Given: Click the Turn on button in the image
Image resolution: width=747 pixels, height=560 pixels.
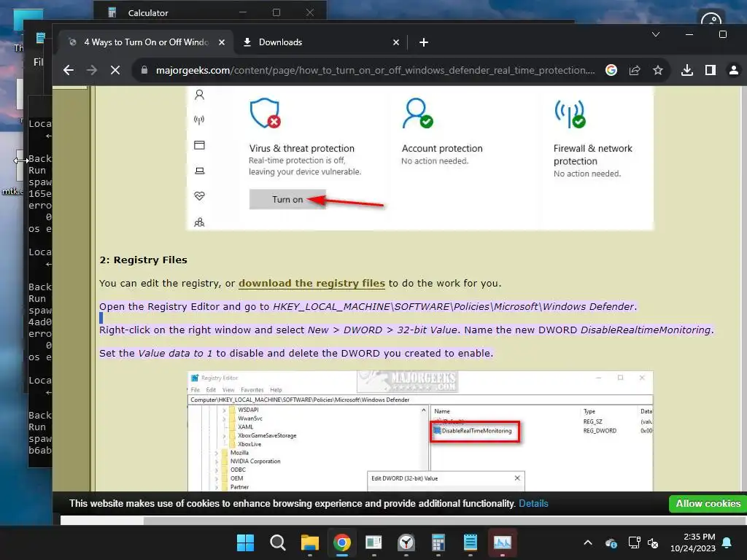Looking at the screenshot, I should [287, 200].
